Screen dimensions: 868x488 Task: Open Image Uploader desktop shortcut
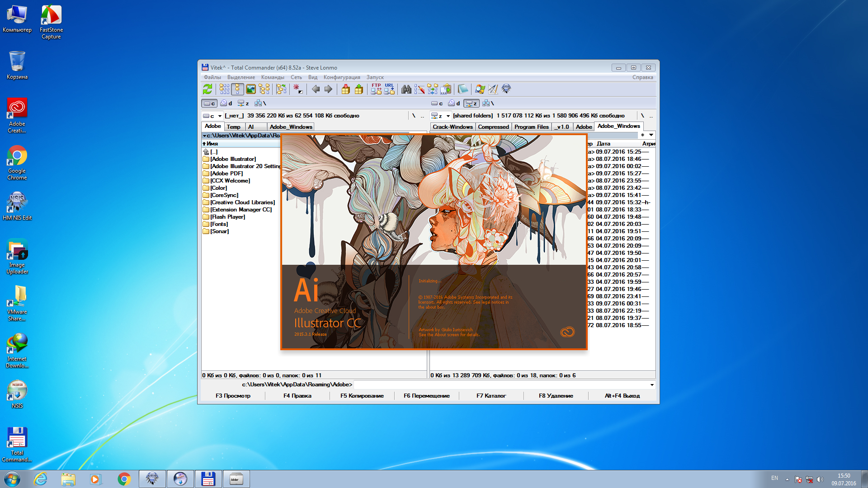coord(17,256)
